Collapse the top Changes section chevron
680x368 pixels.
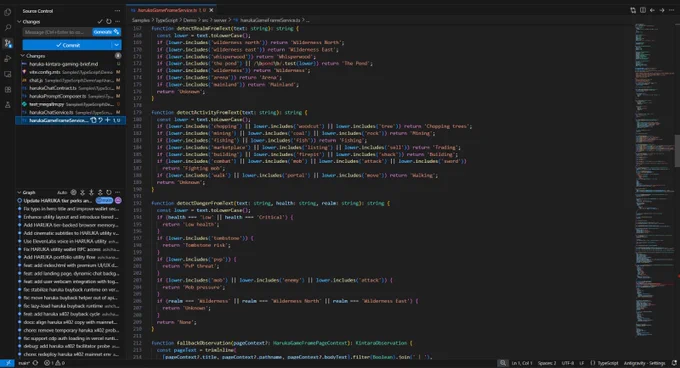pyautogui.click(x=20, y=21)
